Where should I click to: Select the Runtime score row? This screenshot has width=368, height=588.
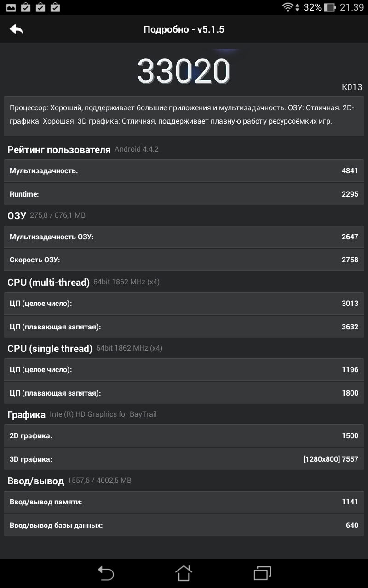pyautogui.click(x=184, y=194)
